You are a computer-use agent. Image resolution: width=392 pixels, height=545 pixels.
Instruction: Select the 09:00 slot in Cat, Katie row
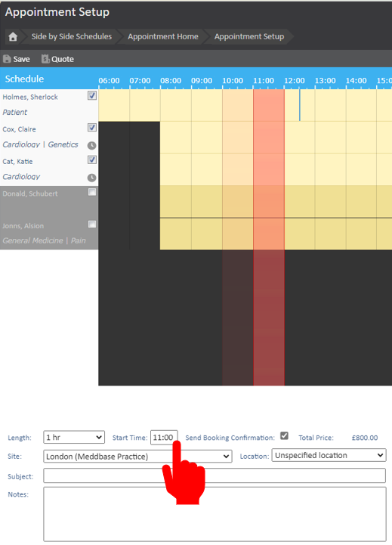pyautogui.click(x=207, y=169)
